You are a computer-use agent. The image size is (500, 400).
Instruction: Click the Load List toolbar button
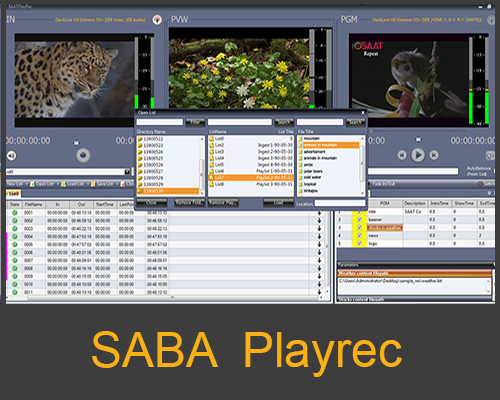pyautogui.click(x=73, y=184)
